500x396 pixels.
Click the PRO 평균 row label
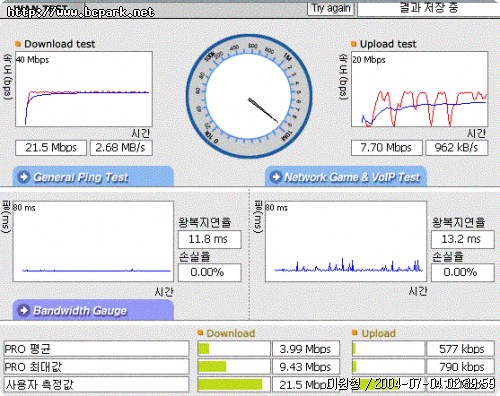[96, 349]
